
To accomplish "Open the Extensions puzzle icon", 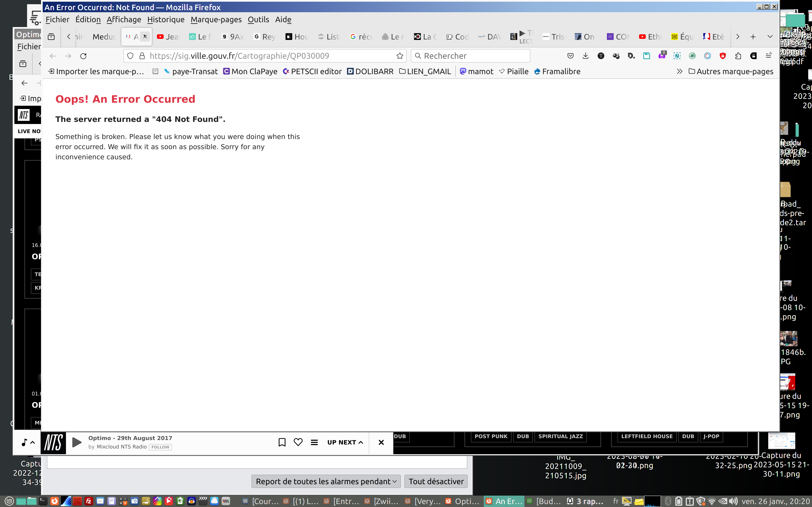I will coord(738,56).
